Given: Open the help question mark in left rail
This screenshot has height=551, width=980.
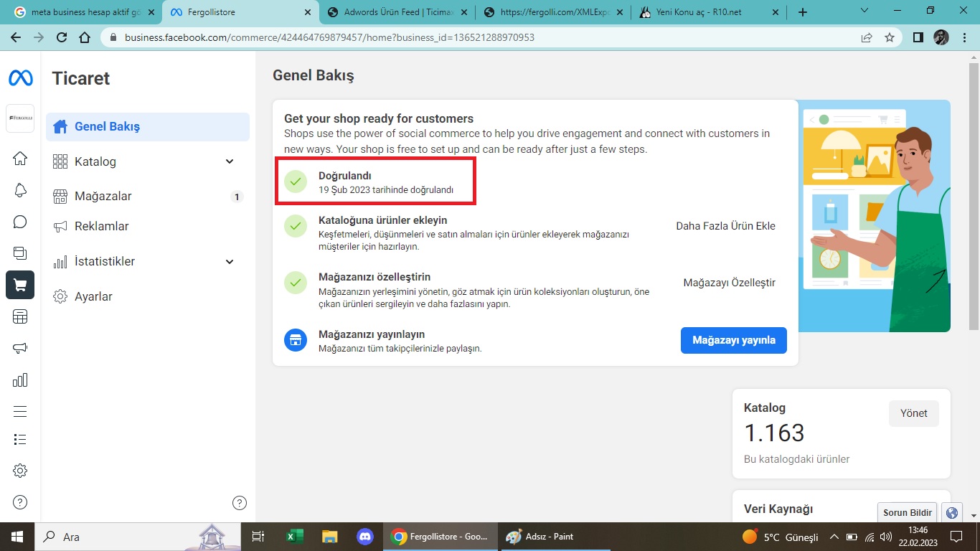Looking at the screenshot, I should tap(20, 502).
